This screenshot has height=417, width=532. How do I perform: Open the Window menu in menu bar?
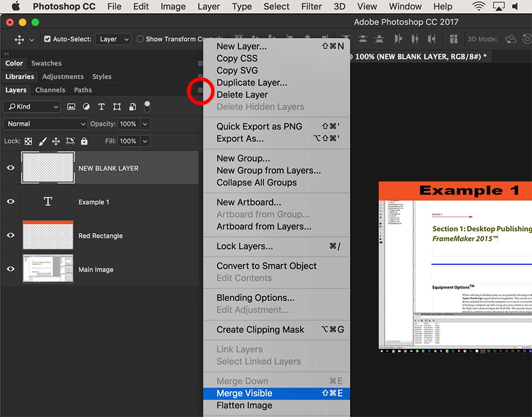point(405,7)
